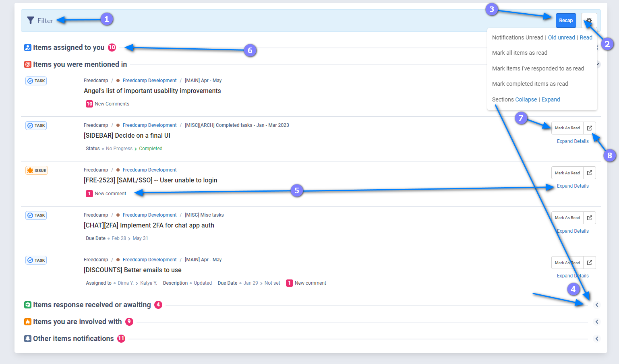Open 2FA chat task external link icon

pyautogui.click(x=589, y=218)
